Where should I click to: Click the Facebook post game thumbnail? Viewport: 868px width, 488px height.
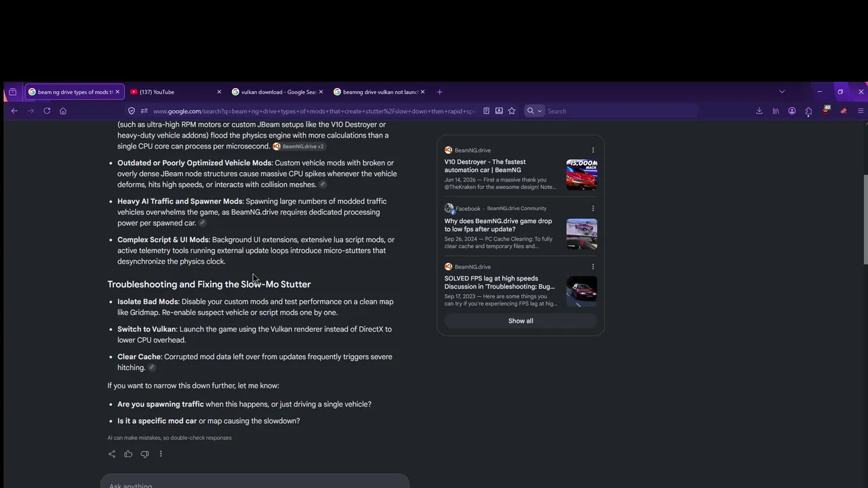point(582,234)
